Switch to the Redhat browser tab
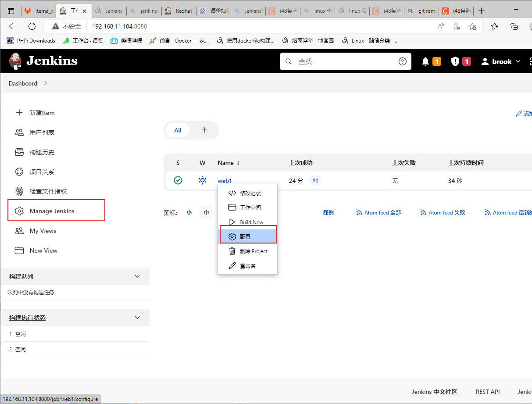Screen dimensions: 532x404 179,11
